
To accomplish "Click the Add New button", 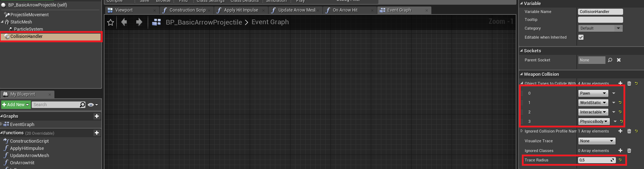I will (15, 105).
